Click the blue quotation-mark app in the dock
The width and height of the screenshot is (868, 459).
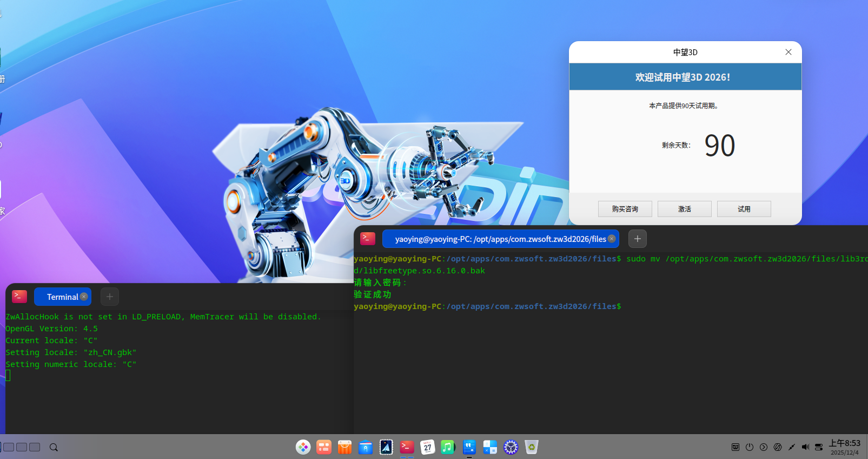[469, 447]
